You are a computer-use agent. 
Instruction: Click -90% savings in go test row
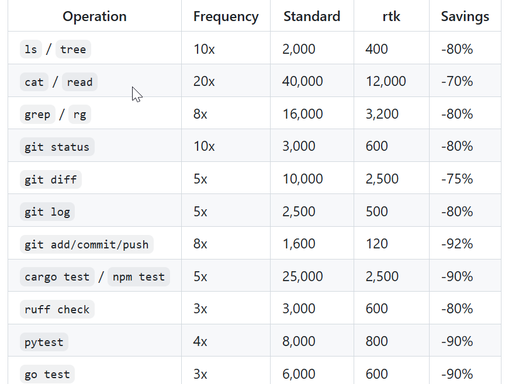pyautogui.click(x=457, y=374)
